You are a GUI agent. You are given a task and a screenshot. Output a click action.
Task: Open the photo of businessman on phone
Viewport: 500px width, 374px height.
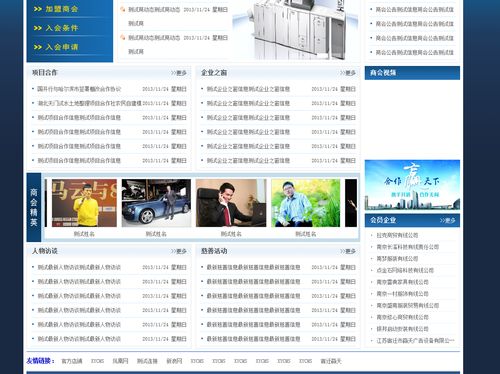click(x=231, y=203)
